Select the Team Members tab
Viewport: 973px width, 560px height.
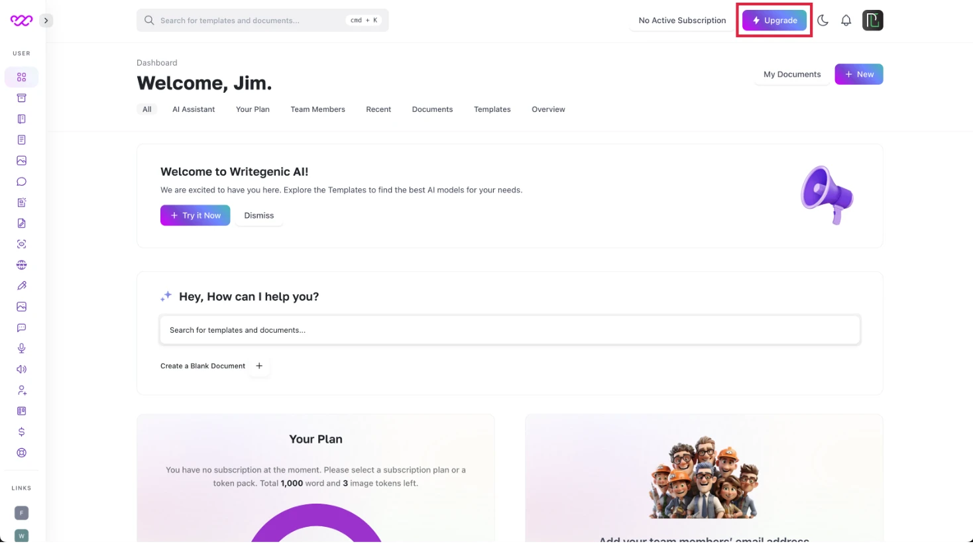[317, 109]
